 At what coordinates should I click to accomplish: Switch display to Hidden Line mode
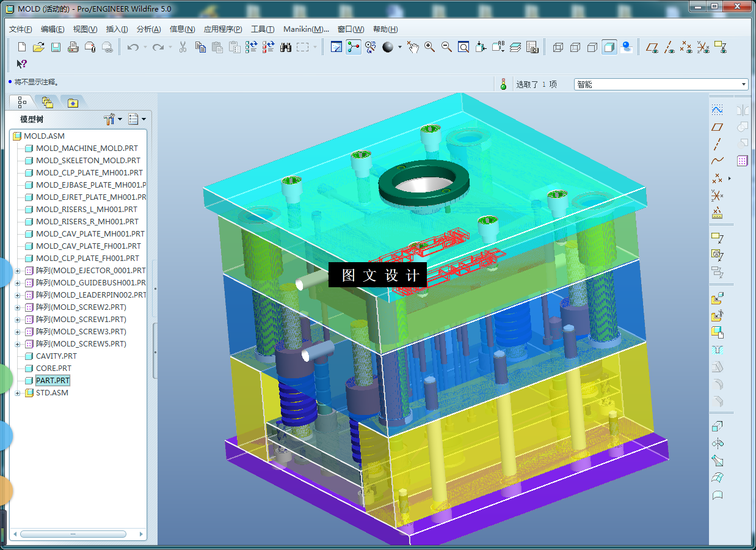(575, 47)
